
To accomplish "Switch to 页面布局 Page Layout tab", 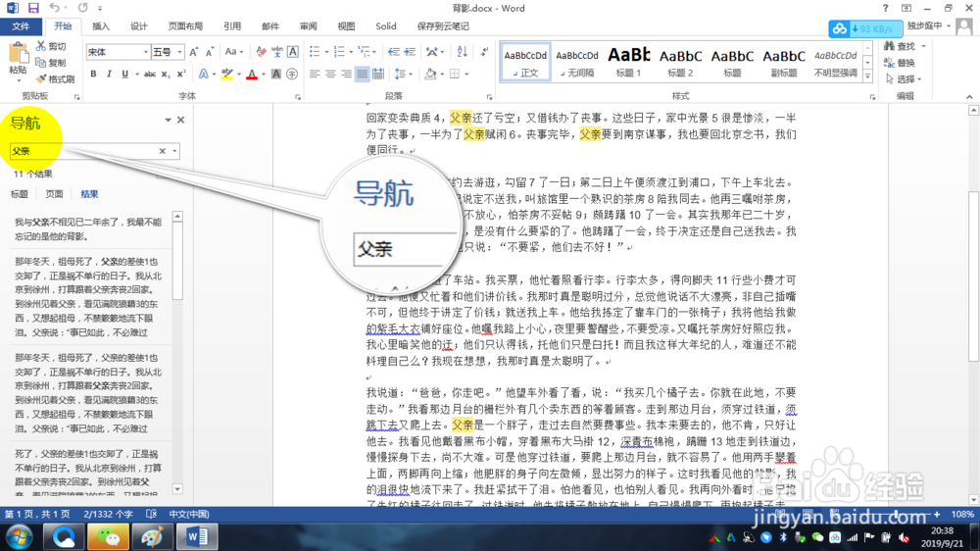I will point(185,26).
